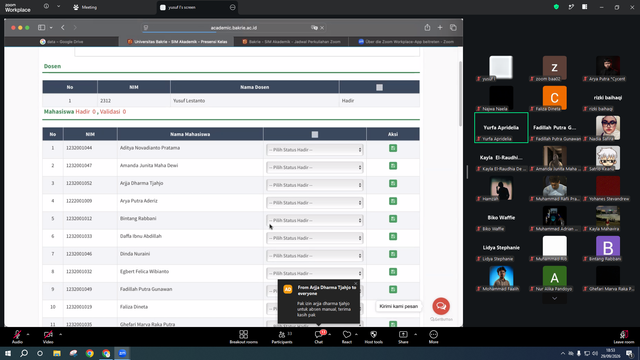This screenshot has width=640, height=360.
Task: Switch to data - Google Drive tab
Action: tap(62, 42)
